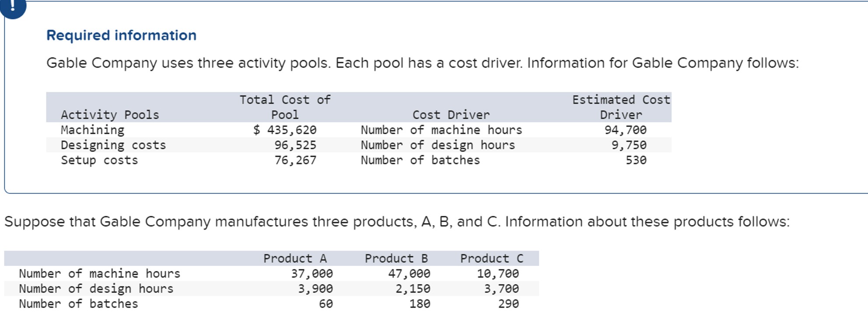Select the 'Setup costs' row label

[99, 160]
